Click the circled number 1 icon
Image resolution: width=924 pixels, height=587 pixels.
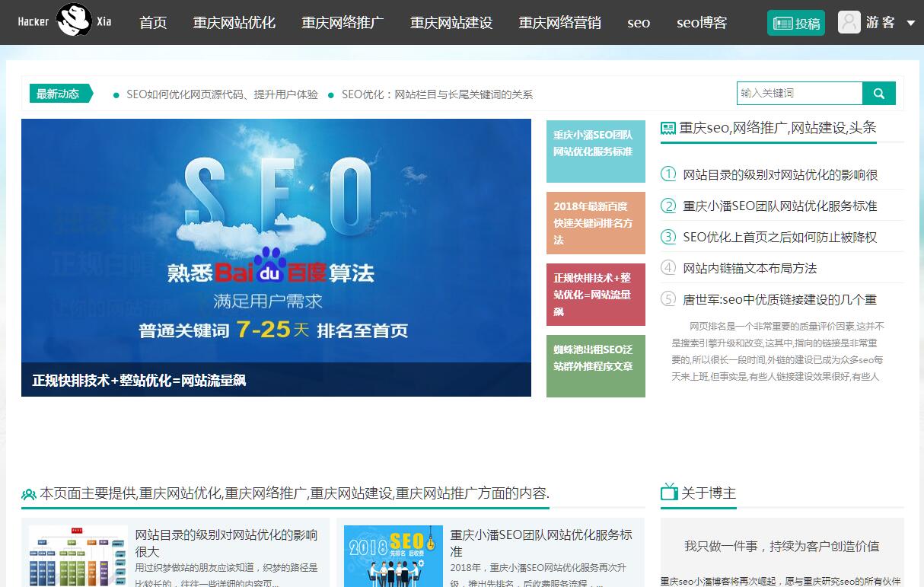click(668, 174)
